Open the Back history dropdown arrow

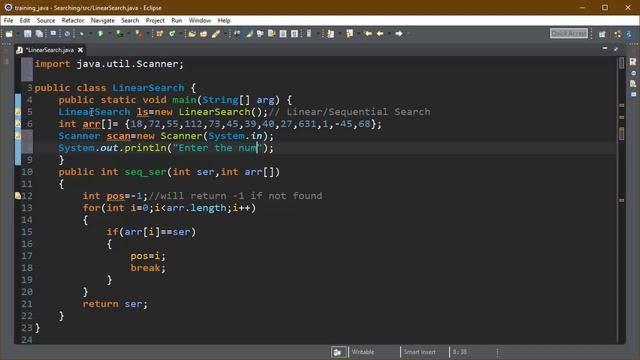389,33
